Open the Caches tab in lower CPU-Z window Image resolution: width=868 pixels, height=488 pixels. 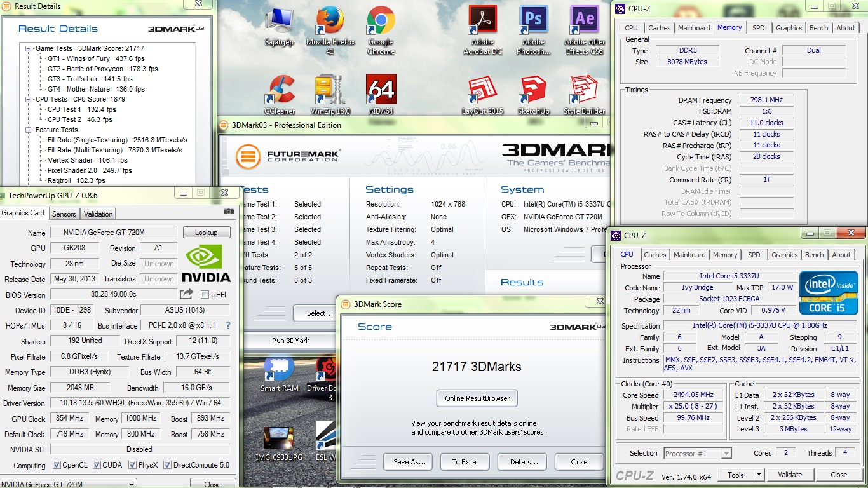pos(655,255)
